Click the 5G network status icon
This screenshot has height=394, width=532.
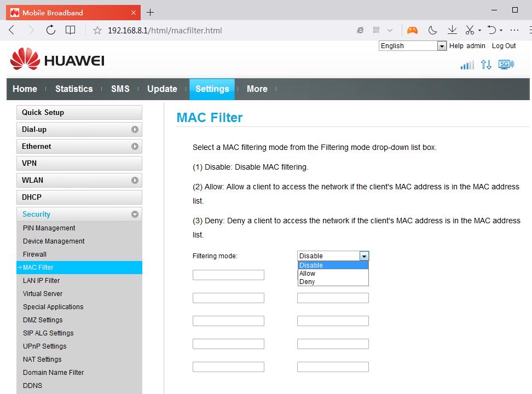(x=506, y=65)
